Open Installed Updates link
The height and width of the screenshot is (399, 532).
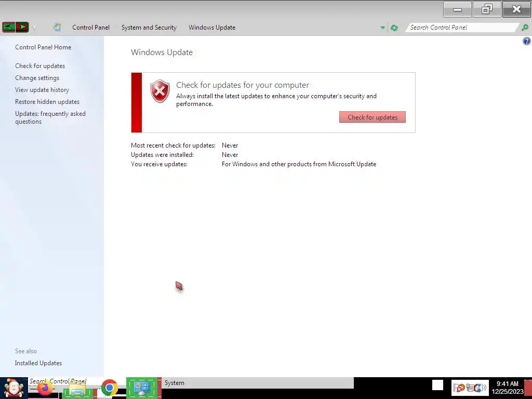click(38, 363)
